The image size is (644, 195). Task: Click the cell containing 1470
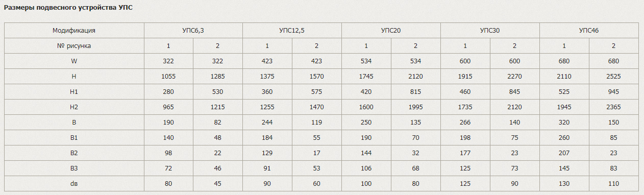(316, 107)
